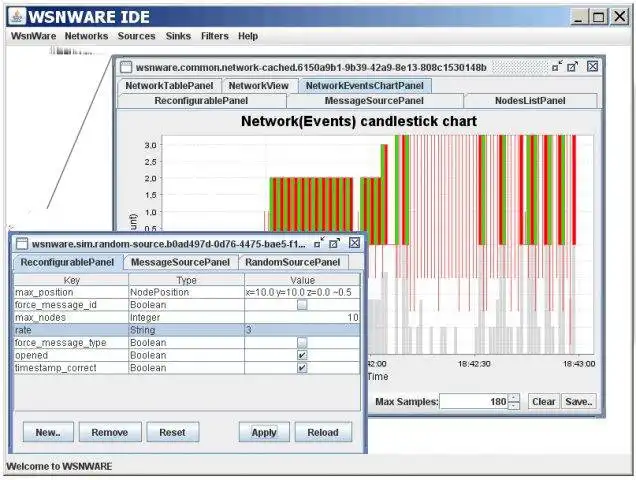The image size is (636, 480).
Task: Open the Networks menu
Action: point(86,36)
